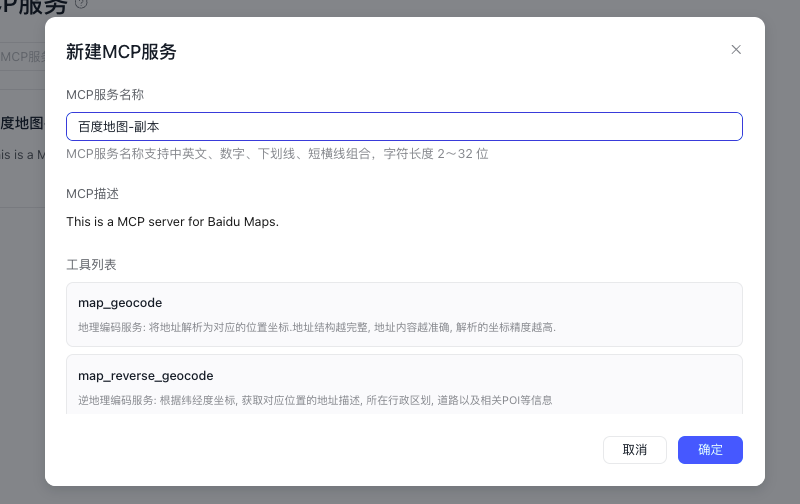Viewport: 800px width, 504px height.
Task: Confirm with the 确定 button
Action: (x=710, y=449)
